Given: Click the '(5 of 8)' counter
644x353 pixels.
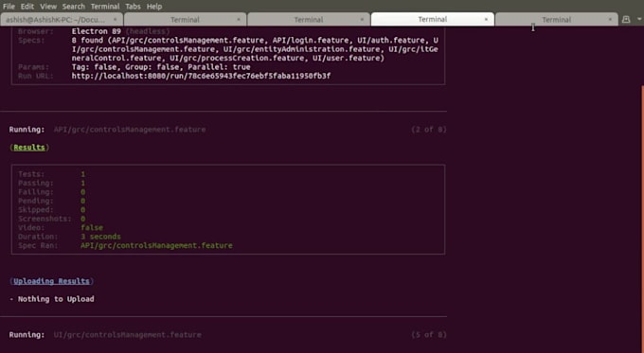Looking at the screenshot, I should pos(429,334).
